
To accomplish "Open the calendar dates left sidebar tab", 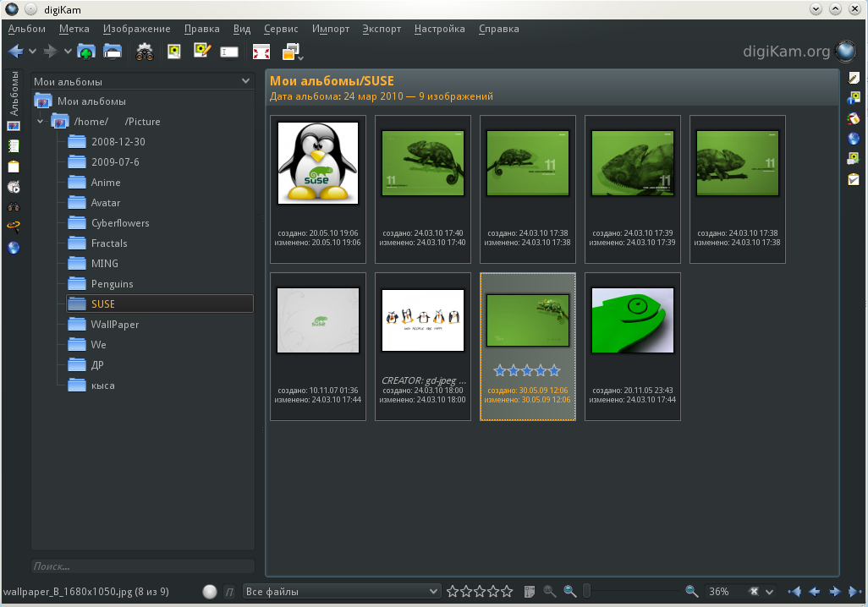I will 14,146.
